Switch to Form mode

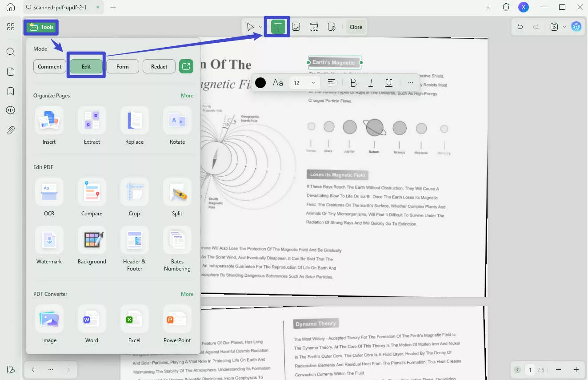(123, 66)
